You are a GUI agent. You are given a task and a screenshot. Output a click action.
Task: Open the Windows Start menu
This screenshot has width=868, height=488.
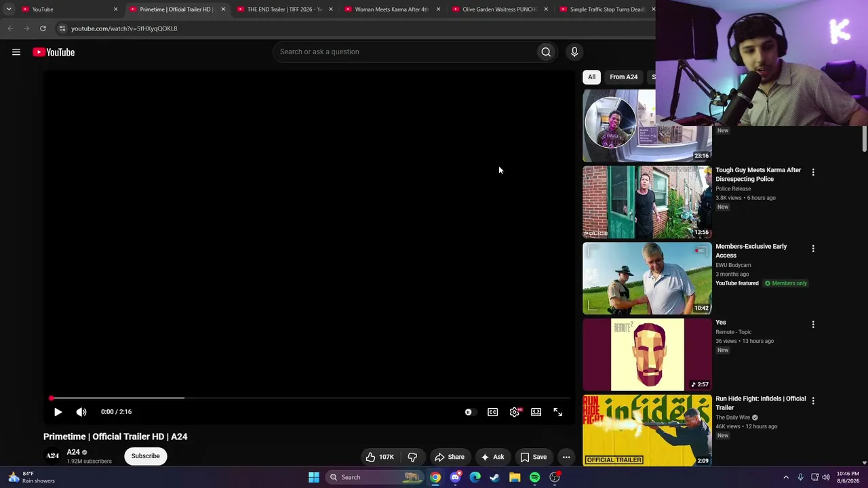tap(314, 477)
